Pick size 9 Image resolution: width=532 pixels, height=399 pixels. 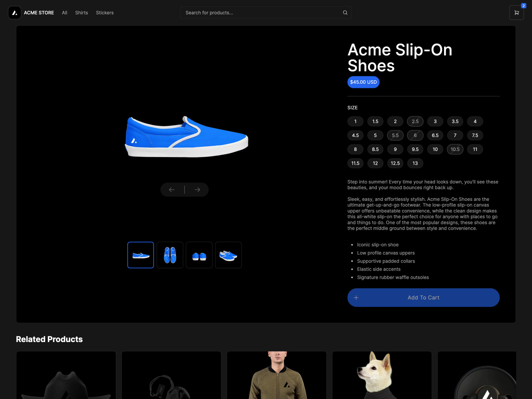point(395,149)
